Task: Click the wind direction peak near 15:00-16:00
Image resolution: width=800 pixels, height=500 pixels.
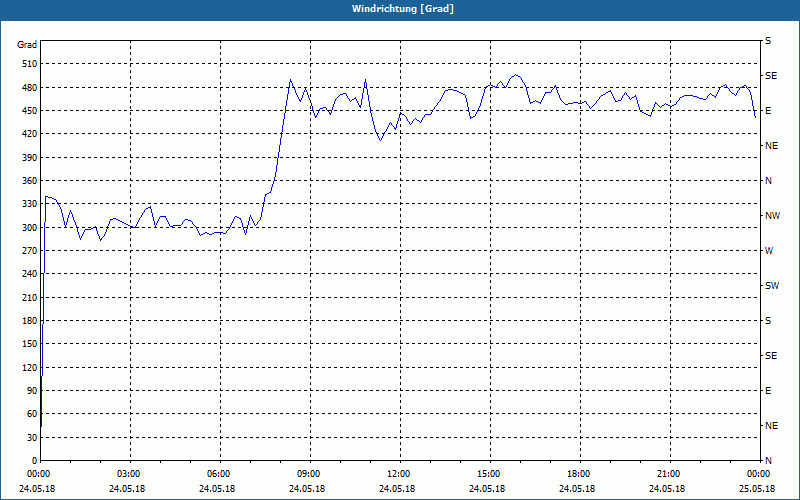Action: pos(516,75)
